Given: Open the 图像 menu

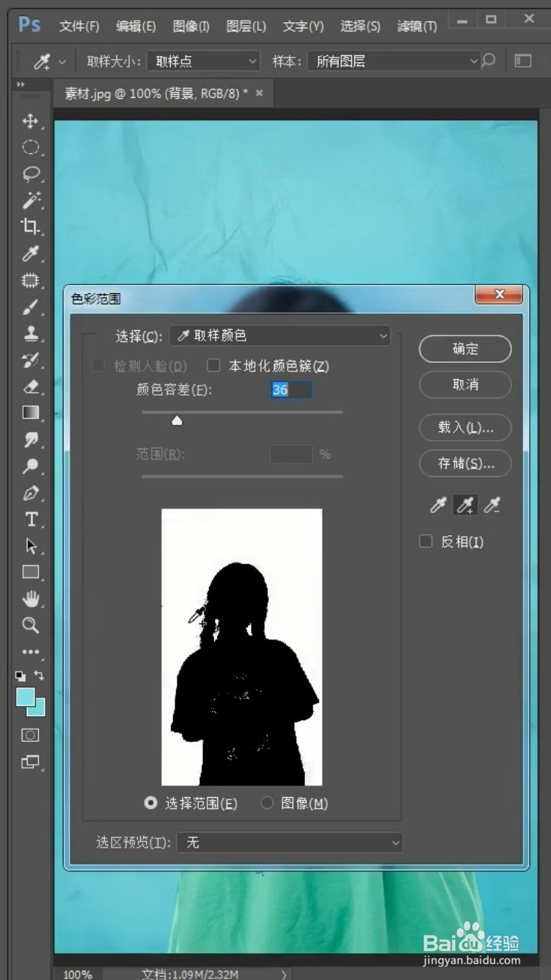Looking at the screenshot, I should click(191, 26).
